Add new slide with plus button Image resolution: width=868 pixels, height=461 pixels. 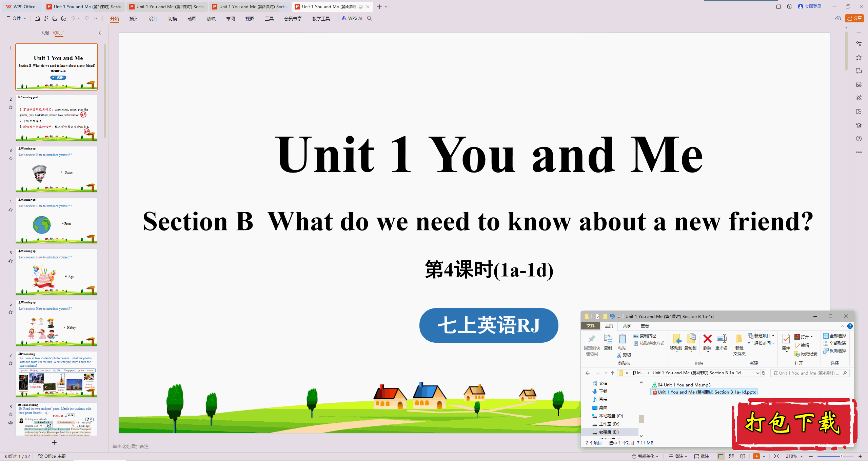tap(54, 442)
